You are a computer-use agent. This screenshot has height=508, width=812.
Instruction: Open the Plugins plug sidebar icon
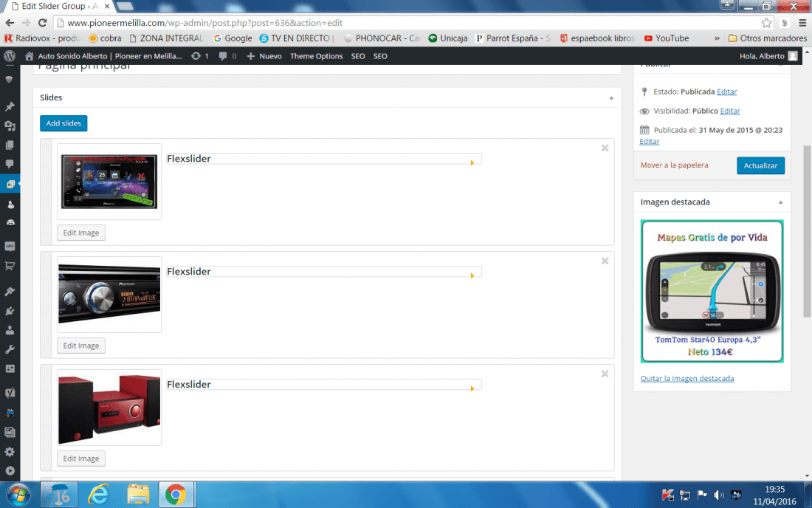10,311
